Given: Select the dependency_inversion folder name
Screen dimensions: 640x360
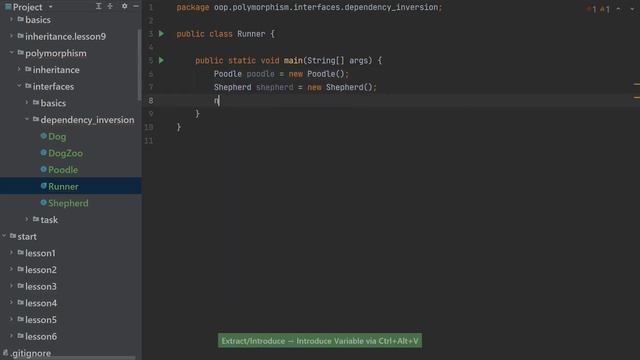Looking at the screenshot, I should [87, 120].
